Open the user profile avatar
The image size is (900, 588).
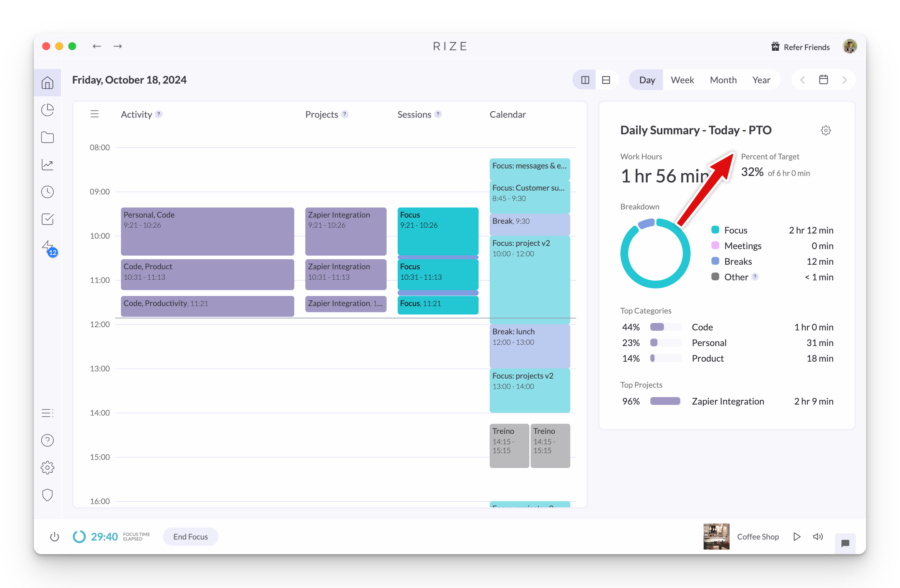[x=850, y=46]
